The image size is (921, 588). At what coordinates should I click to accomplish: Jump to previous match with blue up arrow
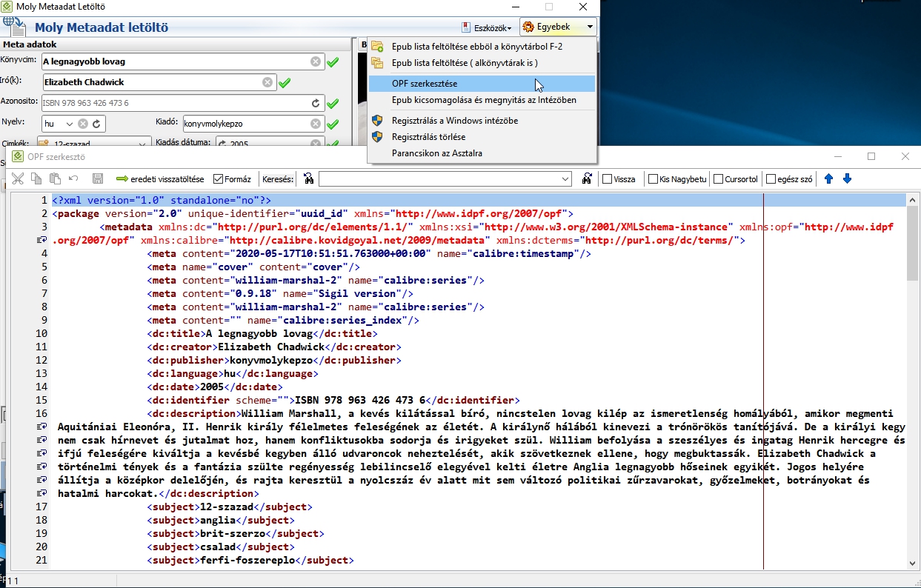click(829, 178)
